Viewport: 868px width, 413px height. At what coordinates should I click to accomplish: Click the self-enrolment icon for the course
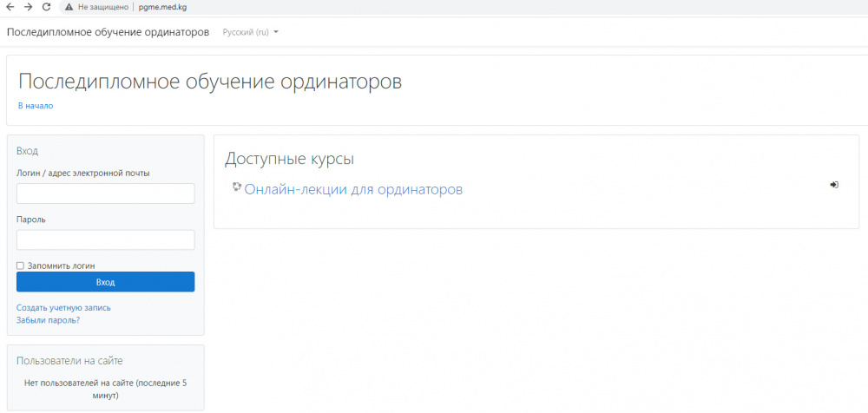834,185
